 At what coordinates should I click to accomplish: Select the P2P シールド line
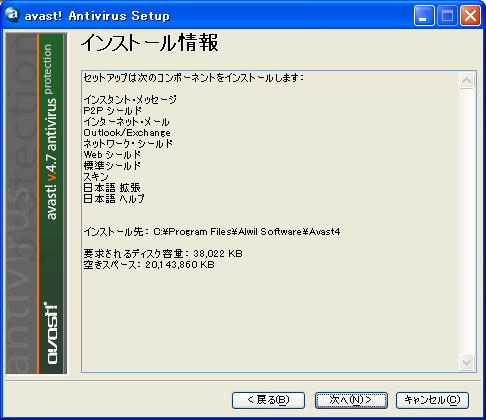(x=112, y=110)
